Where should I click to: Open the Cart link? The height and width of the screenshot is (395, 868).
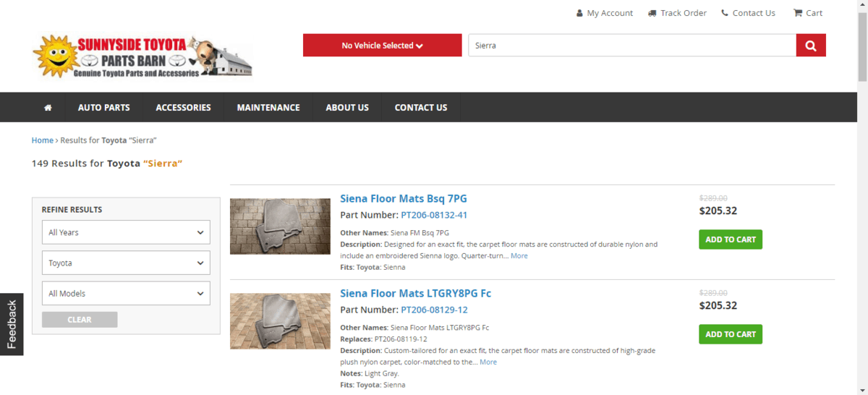click(x=808, y=13)
